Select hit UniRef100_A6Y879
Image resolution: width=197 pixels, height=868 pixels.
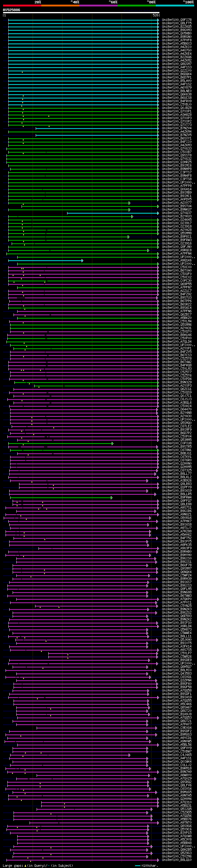pyautogui.click(x=177, y=88)
